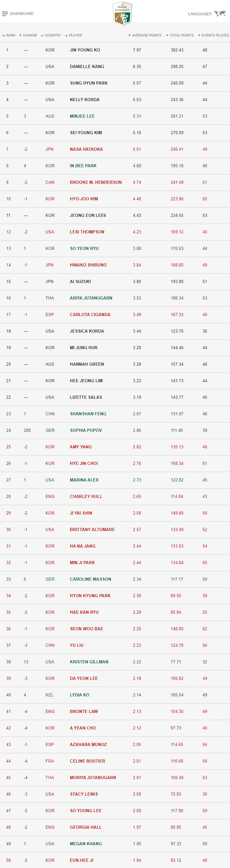Open Sophia Popov's player page
Viewport: 230px width, 868px height.
pyautogui.click(x=86, y=430)
